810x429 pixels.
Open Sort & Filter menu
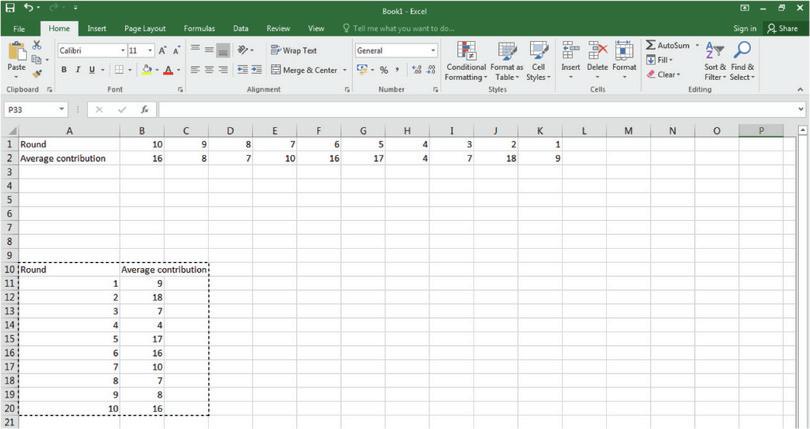715,61
